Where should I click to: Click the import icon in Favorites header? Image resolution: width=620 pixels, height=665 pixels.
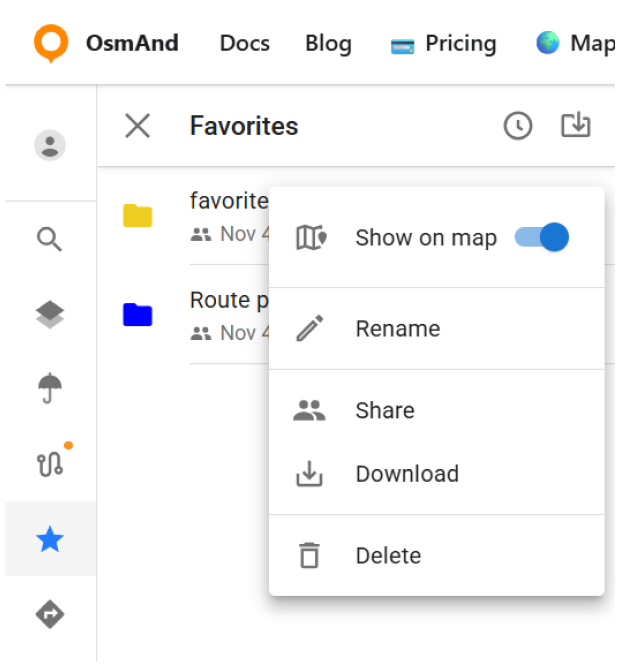pyautogui.click(x=576, y=126)
